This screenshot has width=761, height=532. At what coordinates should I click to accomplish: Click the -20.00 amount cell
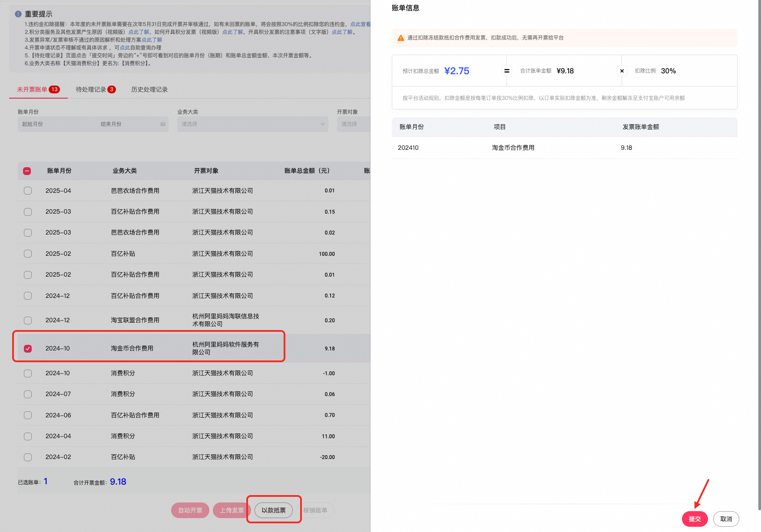328,457
